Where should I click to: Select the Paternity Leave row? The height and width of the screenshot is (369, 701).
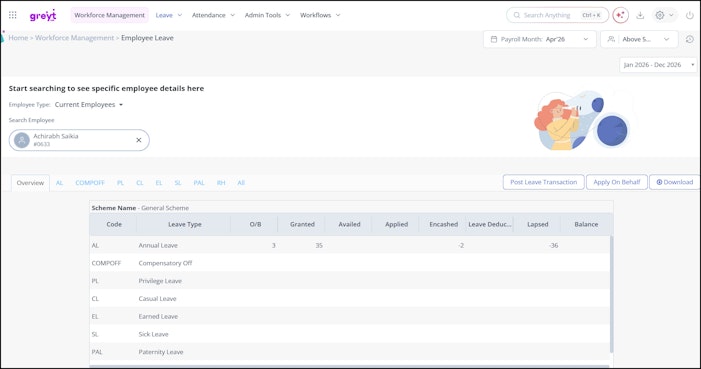pos(350,352)
